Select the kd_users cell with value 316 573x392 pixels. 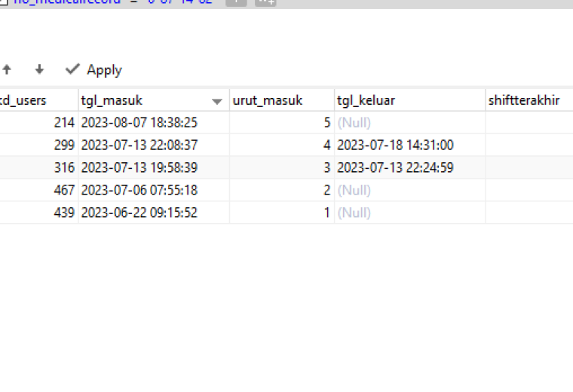pos(38,167)
